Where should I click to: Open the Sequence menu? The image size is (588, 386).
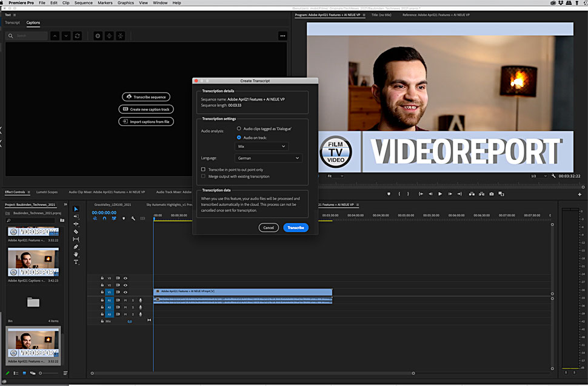[83, 2]
